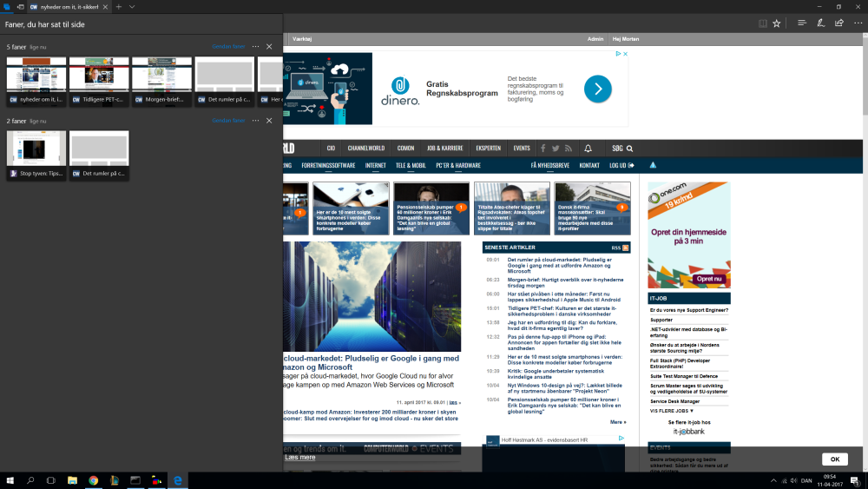Open the Hub icon in toolbar
This screenshot has height=489, width=868.
coord(802,23)
